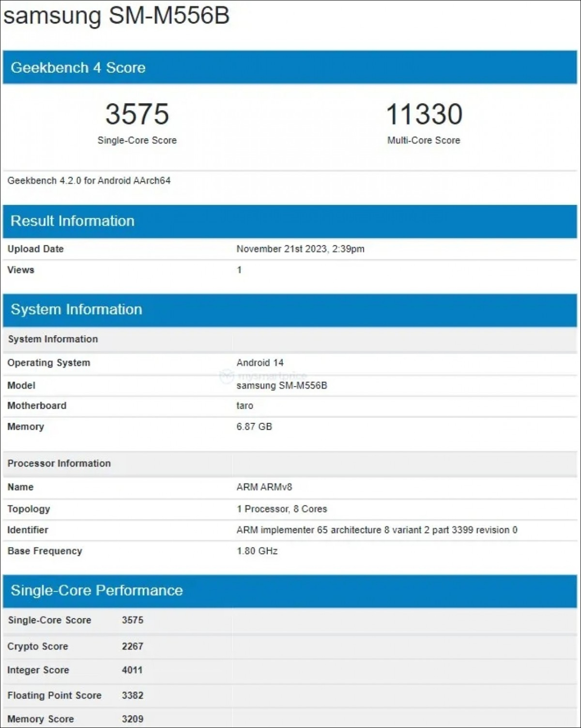This screenshot has width=581, height=728.
Task: Click the 'Operating System' label
Action: [x=49, y=363]
